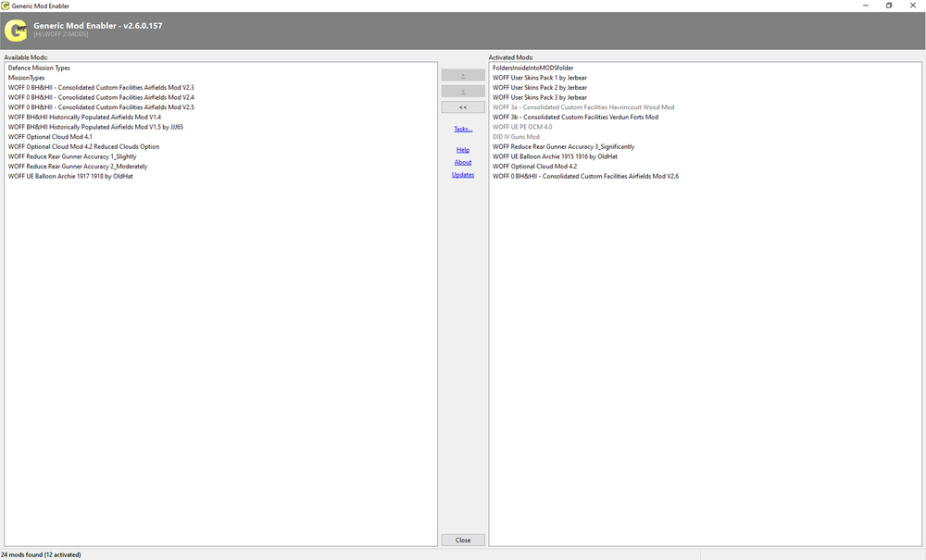Select 'WOFF Optional Cloud Mod 4.1'

[50, 136]
